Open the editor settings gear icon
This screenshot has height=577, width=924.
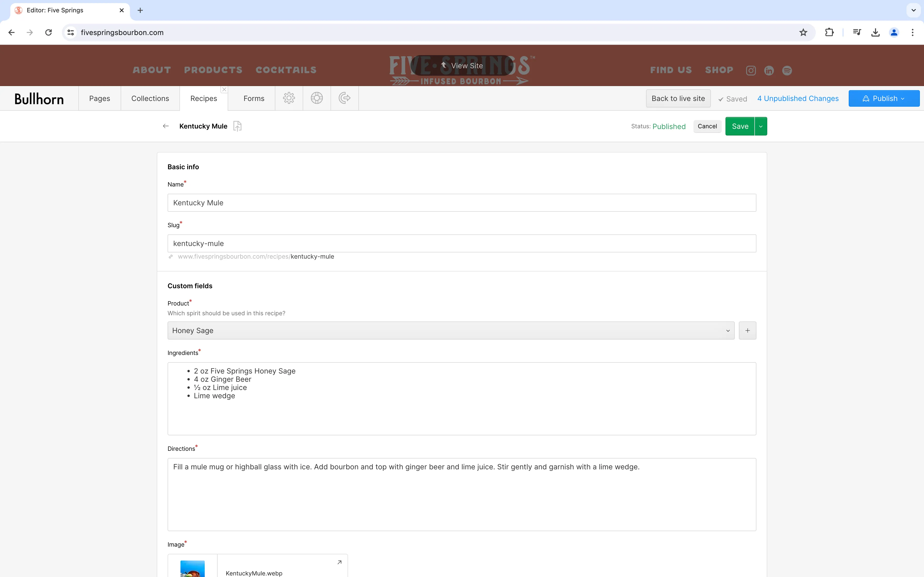(x=289, y=98)
